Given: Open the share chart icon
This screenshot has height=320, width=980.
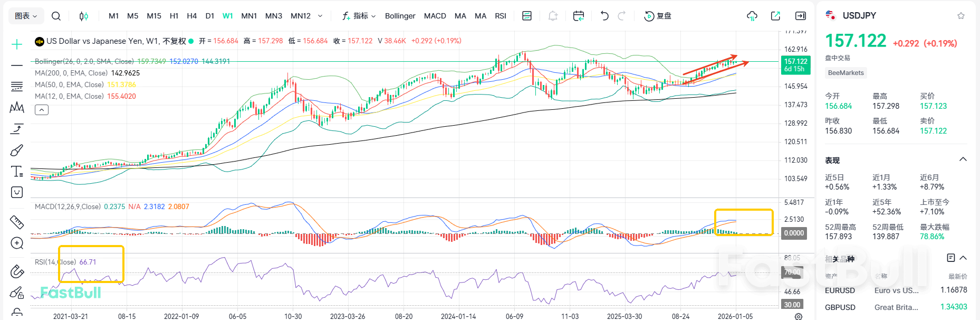Looking at the screenshot, I should [x=775, y=16].
